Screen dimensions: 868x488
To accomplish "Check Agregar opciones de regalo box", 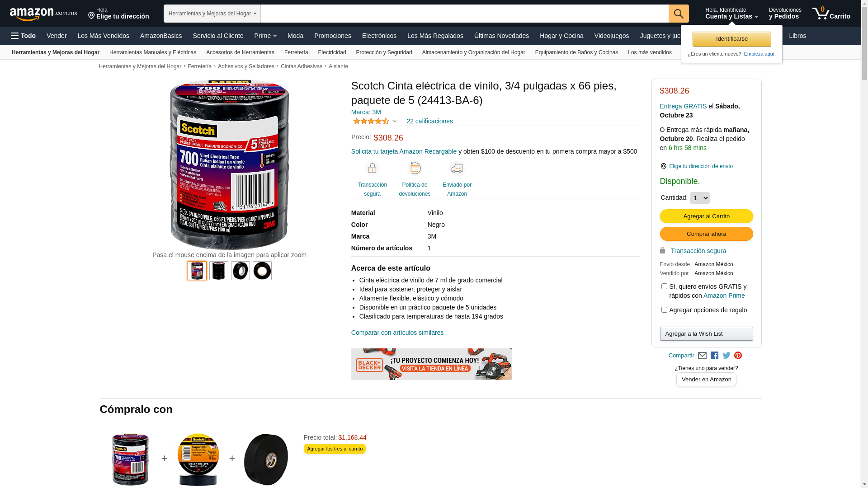I will (664, 310).
